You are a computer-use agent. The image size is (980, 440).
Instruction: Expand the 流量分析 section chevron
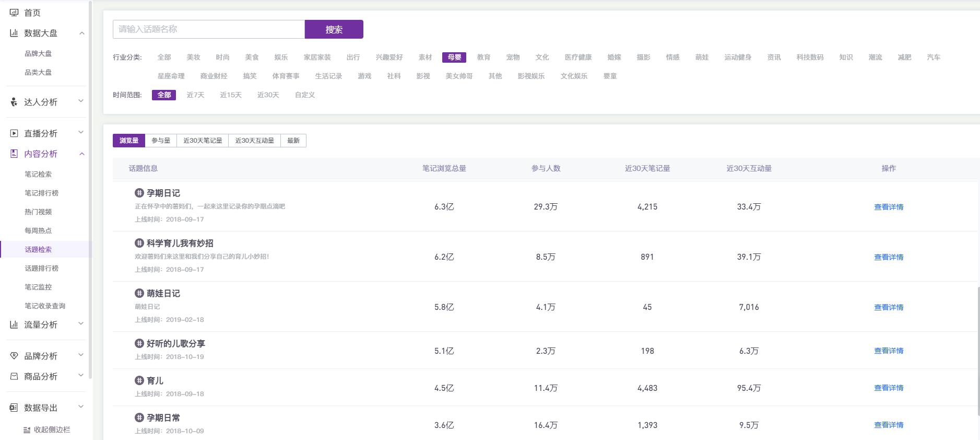pyautogui.click(x=81, y=324)
